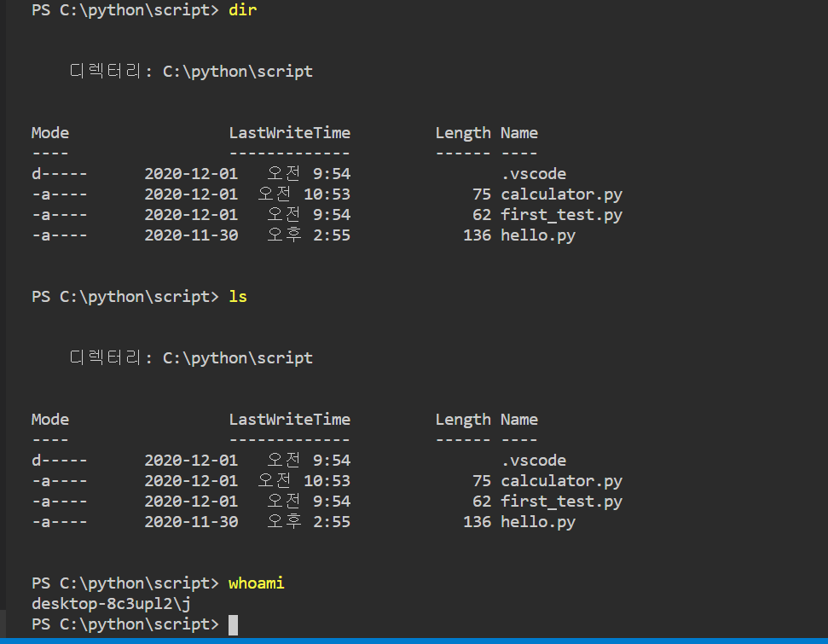This screenshot has width=828, height=644.
Task: Click the 'Length' header in ls output
Action: [x=462, y=420]
